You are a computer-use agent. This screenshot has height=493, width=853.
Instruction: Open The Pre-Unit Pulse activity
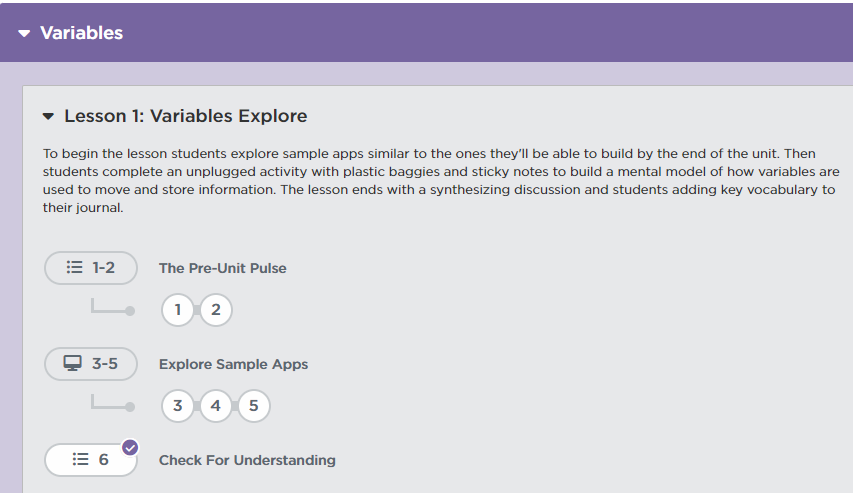click(x=222, y=268)
